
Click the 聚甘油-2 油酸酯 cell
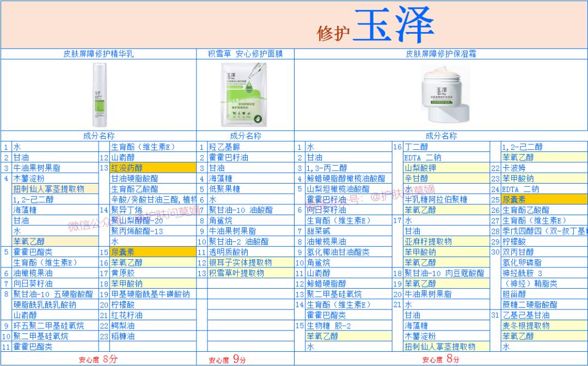251,241
